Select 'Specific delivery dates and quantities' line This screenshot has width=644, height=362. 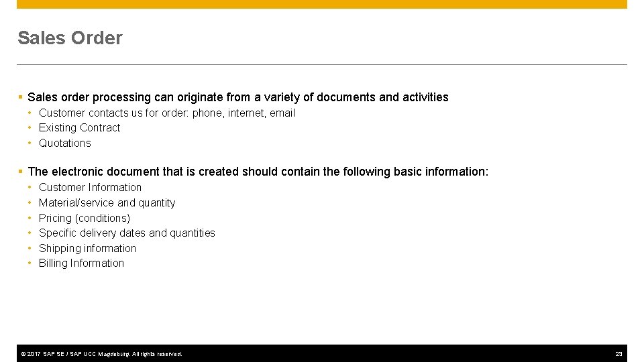(x=127, y=233)
